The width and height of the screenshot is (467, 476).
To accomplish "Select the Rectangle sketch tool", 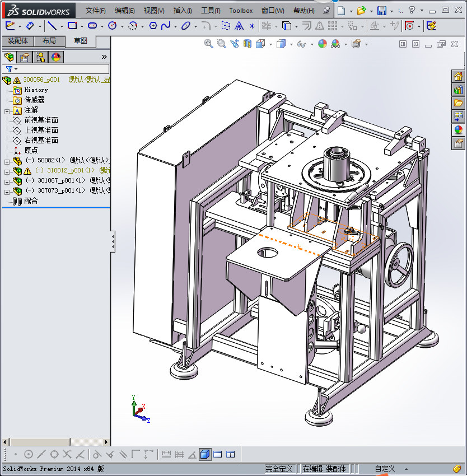I will click(x=72, y=26).
